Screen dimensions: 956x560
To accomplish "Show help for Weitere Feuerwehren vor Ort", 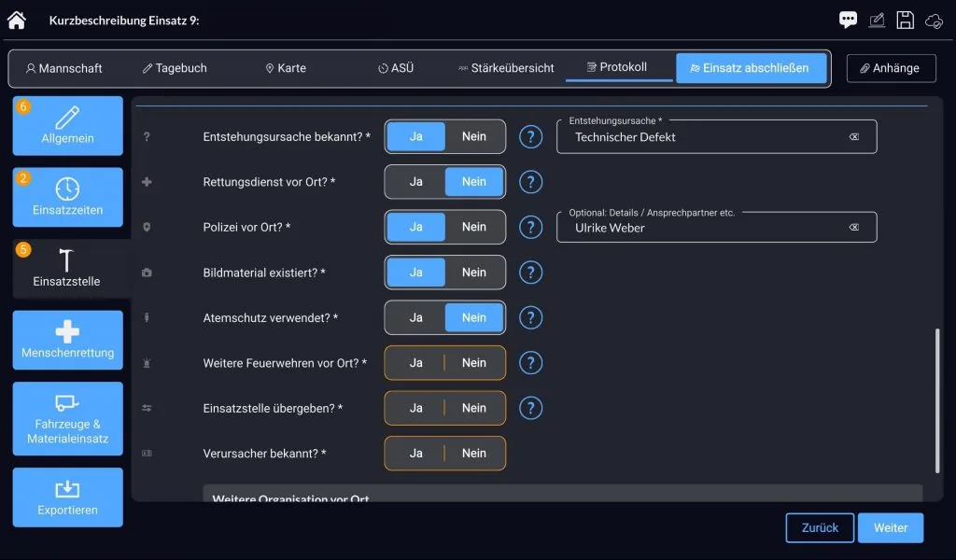I will pyautogui.click(x=530, y=362).
